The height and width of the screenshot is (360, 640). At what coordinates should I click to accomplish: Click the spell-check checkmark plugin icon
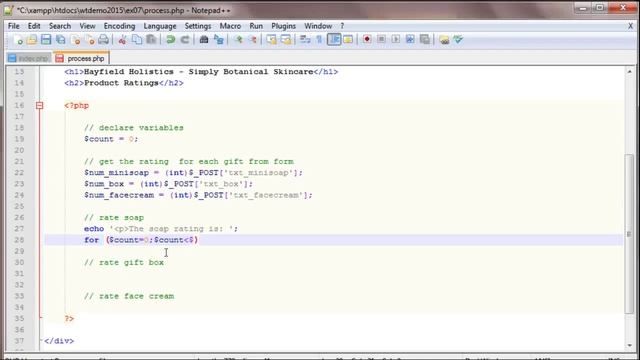tap(458, 40)
